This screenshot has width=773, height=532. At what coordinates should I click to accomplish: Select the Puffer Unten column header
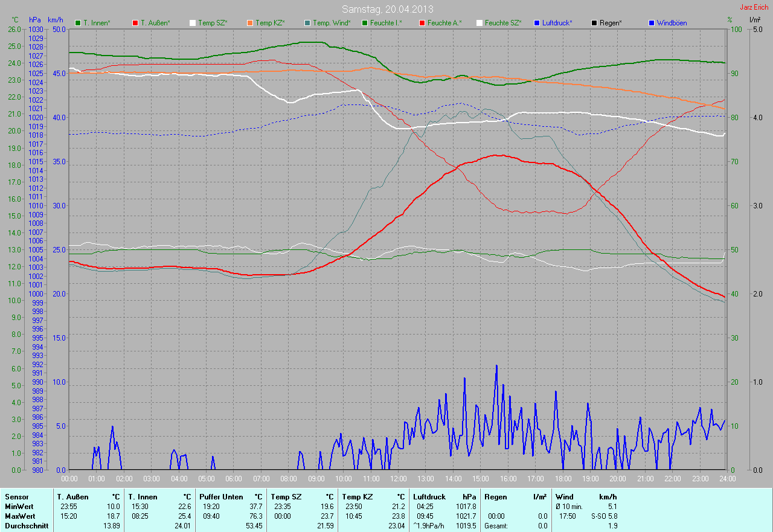click(221, 496)
